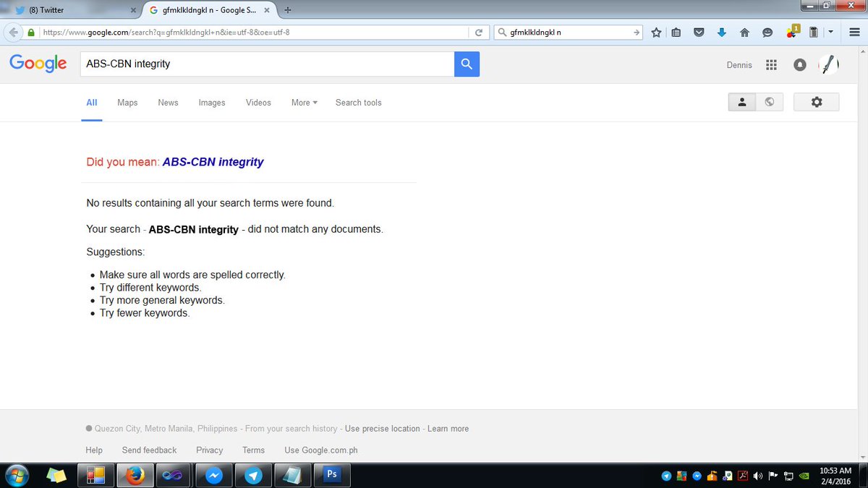Go to Firefox home page icon
Viewport: 868px width, 488px height.
point(744,33)
